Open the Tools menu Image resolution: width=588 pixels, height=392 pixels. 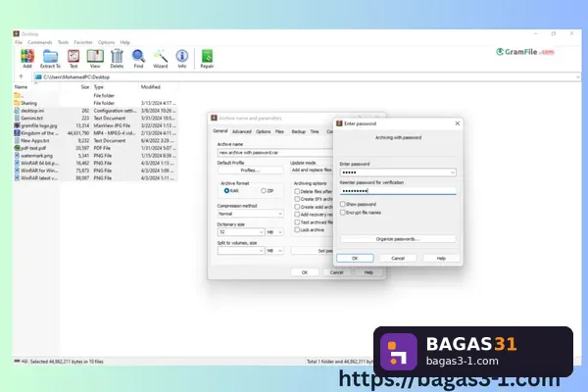coord(63,42)
